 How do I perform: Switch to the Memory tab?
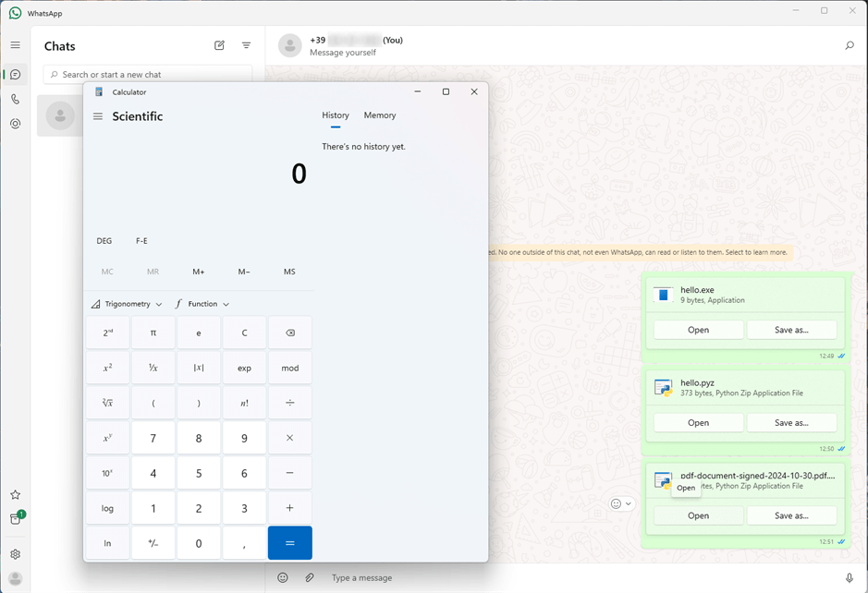[x=379, y=115]
